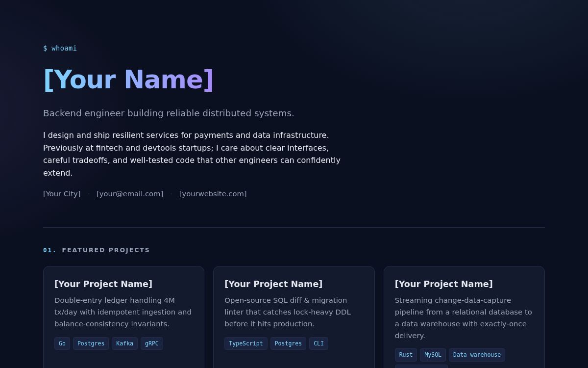Click the streaming change-data-capture pipeline description
Viewport: 588px width, 368px height.
pyautogui.click(x=464, y=318)
